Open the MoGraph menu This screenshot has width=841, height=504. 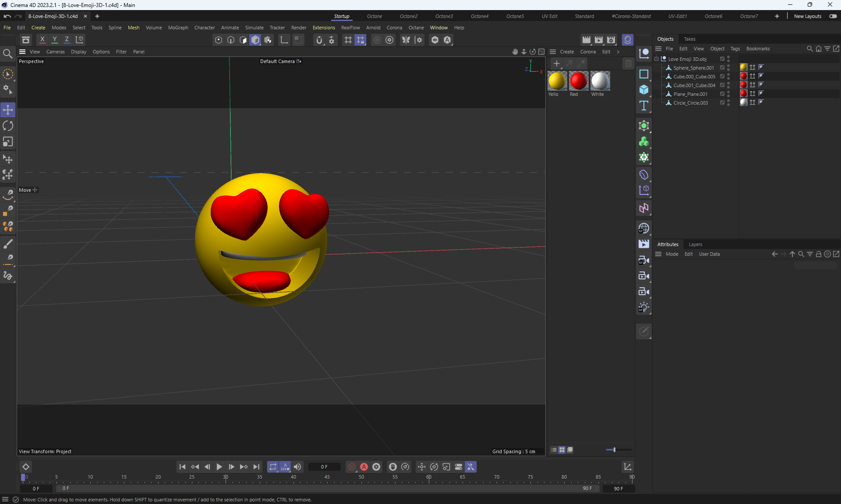click(178, 28)
